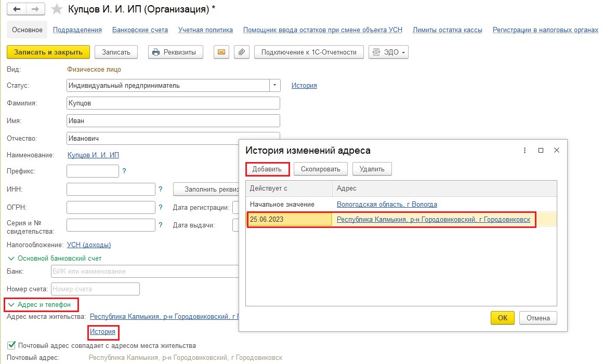603x364 pixels.
Task: Click the Дата регистрации field
Action: [235, 207]
